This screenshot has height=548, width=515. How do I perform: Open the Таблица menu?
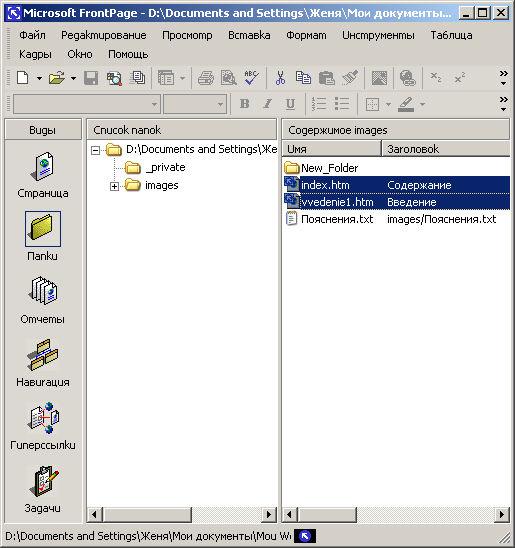[451, 35]
